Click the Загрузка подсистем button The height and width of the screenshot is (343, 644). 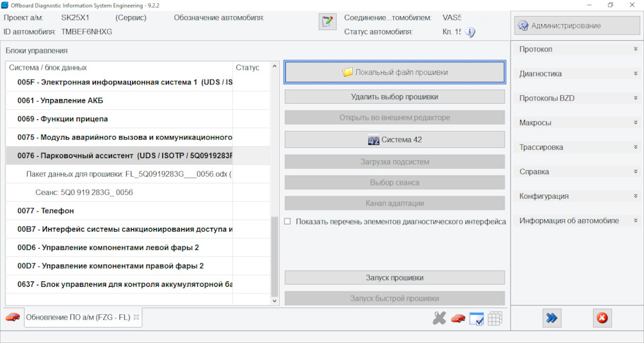tap(394, 161)
